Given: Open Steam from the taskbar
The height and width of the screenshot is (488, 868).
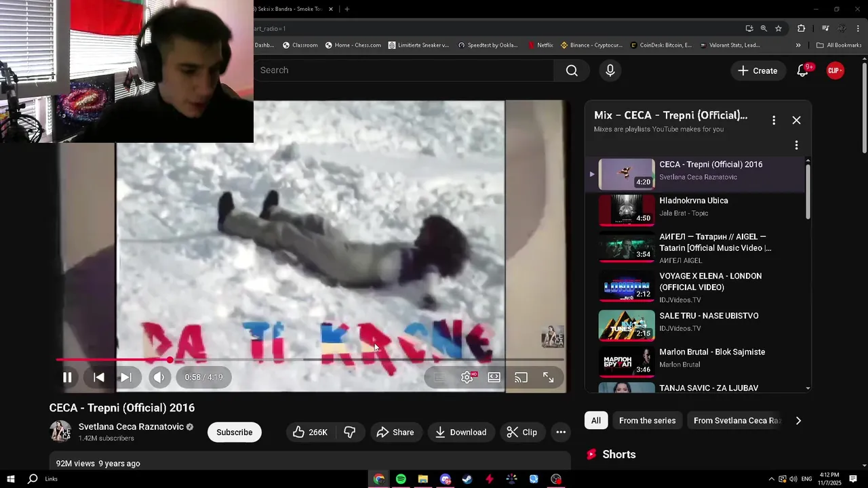Looking at the screenshot, I should tap(467, 479).
